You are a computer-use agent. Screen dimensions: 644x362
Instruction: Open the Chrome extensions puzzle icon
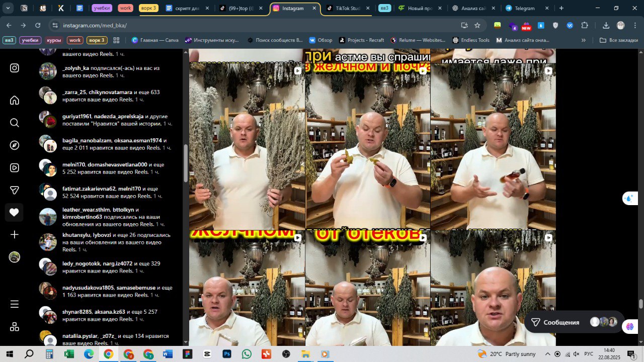[x=585, y=25]
